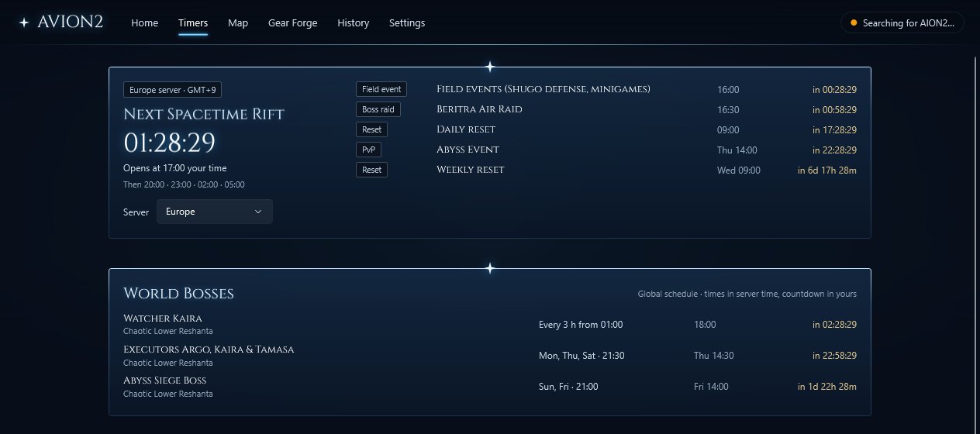Select Executors Argo, Kaira & Tamasa row
The height and width of the screenshot is (434, 980).
point(490,356)
